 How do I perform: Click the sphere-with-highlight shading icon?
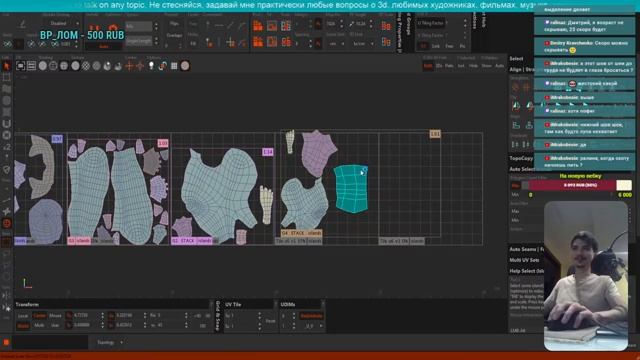107,66
